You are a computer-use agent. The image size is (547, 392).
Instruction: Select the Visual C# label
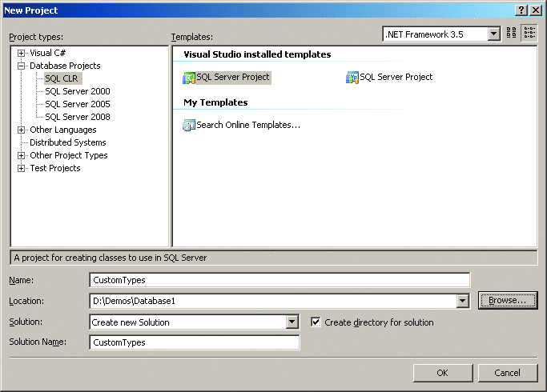pos(47,53)
